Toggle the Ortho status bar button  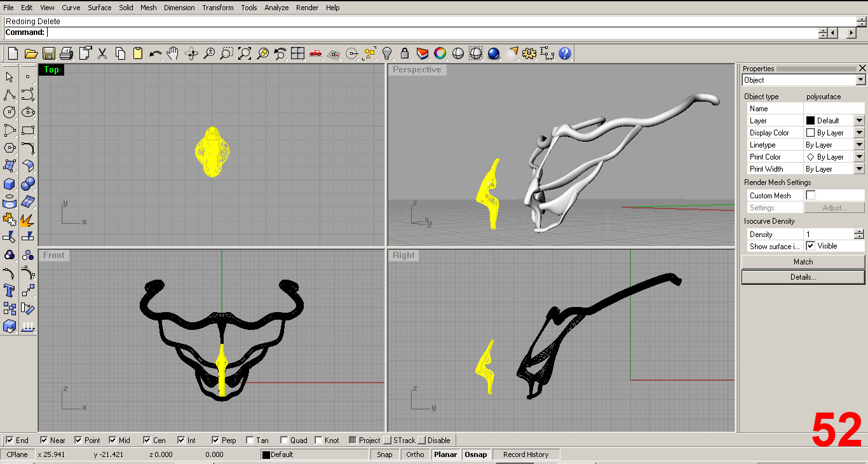[x=415, y=454]
